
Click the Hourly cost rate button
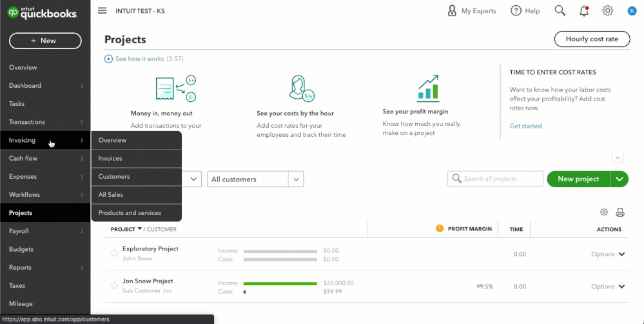tap(592, 39)
